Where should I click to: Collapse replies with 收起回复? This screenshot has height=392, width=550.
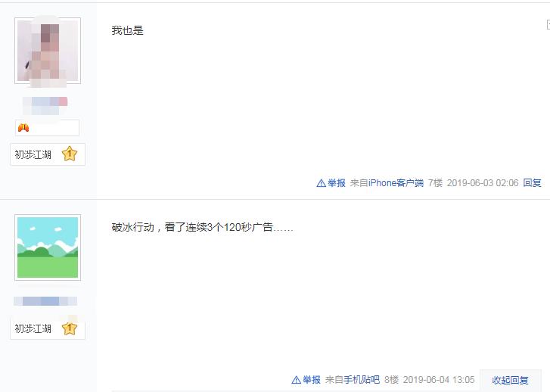point(510,380)
